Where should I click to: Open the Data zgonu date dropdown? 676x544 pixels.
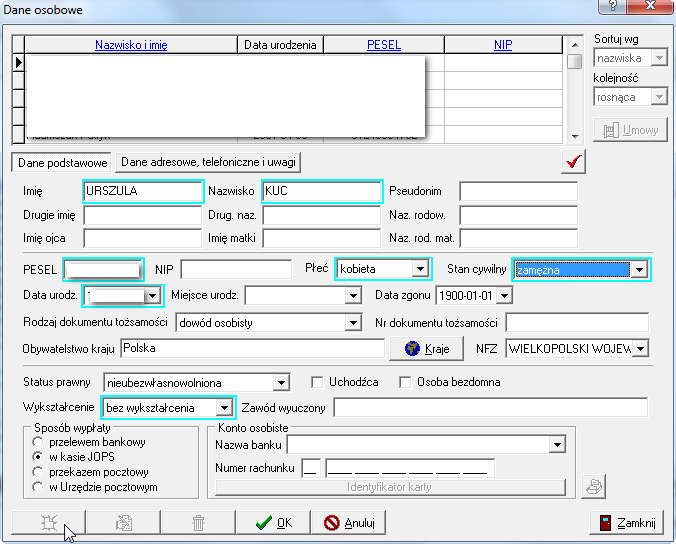[504, 296]
